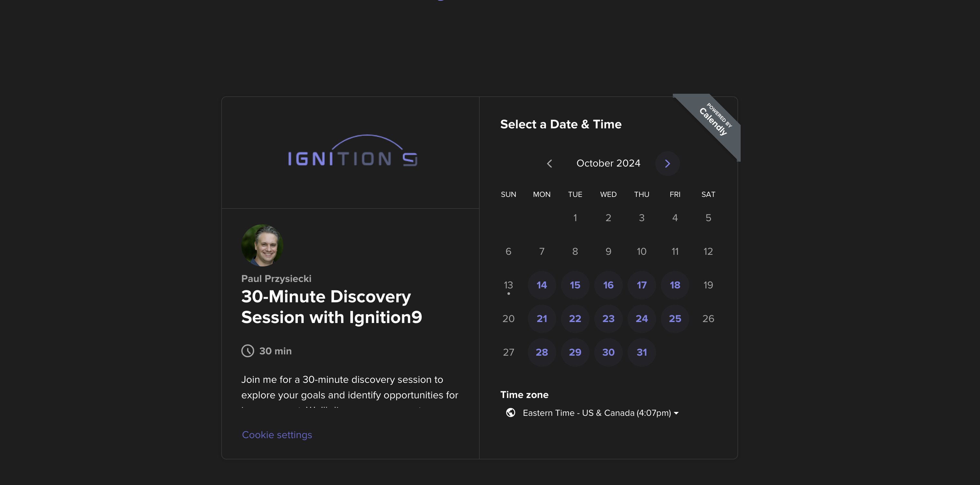Click the Powered by Calendly ribbon
Viewport: 980px width, 485px height.
[714, 120]
